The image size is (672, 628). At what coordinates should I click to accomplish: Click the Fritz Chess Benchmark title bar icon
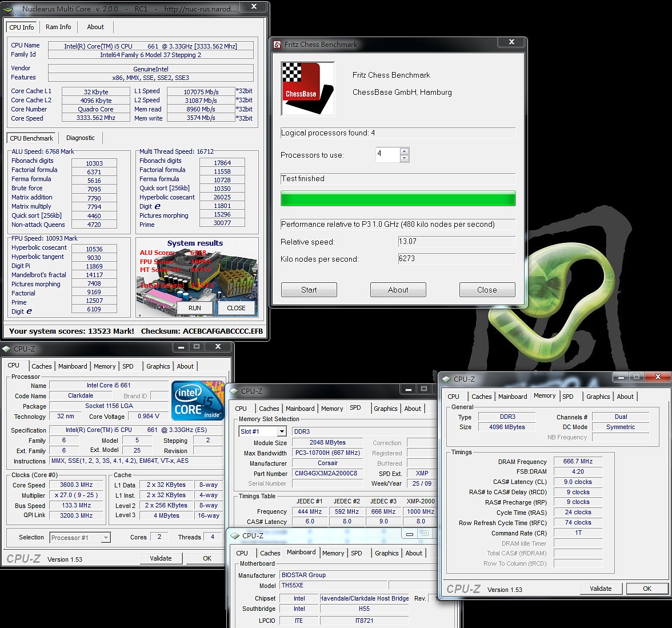[x=277, y=45]
